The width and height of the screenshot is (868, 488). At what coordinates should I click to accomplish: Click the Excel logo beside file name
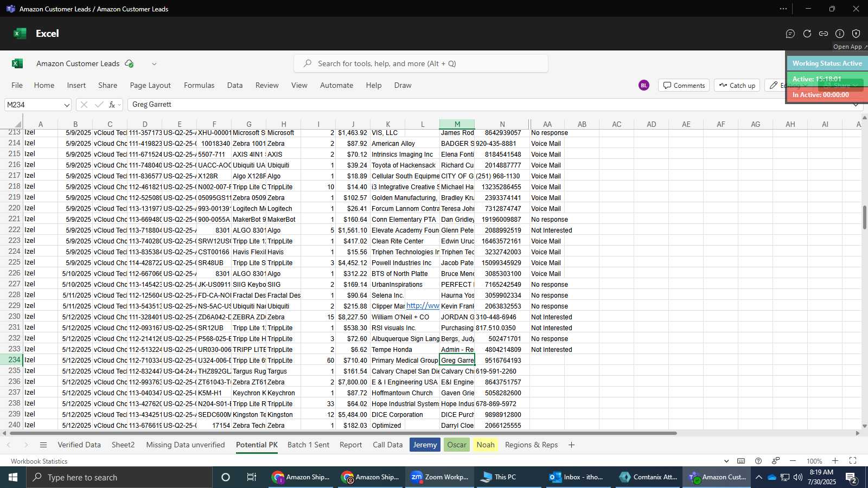[17, 63]
